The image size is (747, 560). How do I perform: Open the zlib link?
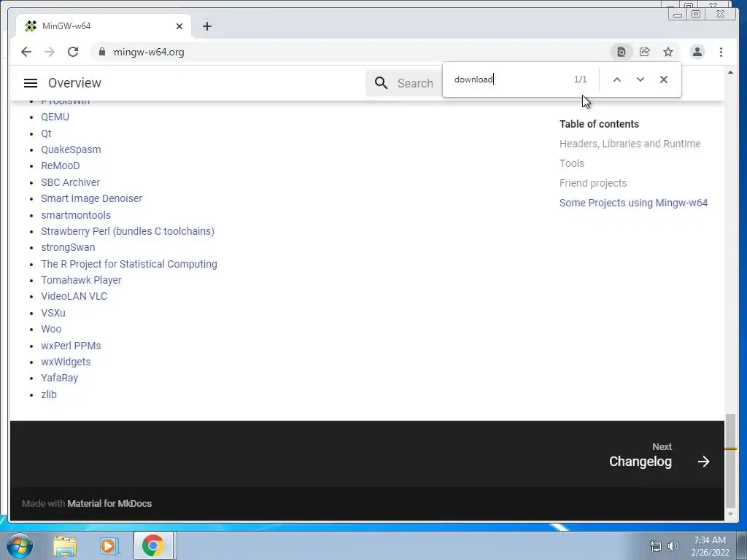[49, 394]
